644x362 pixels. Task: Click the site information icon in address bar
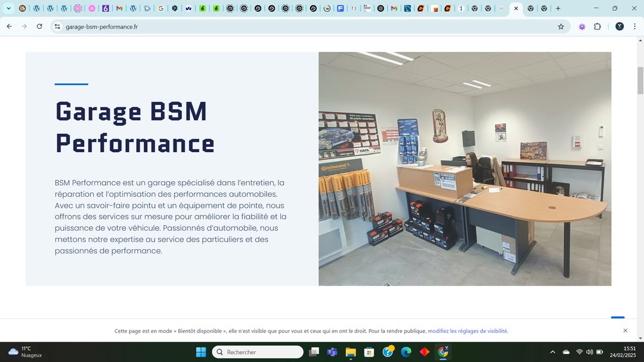point(57,26)
